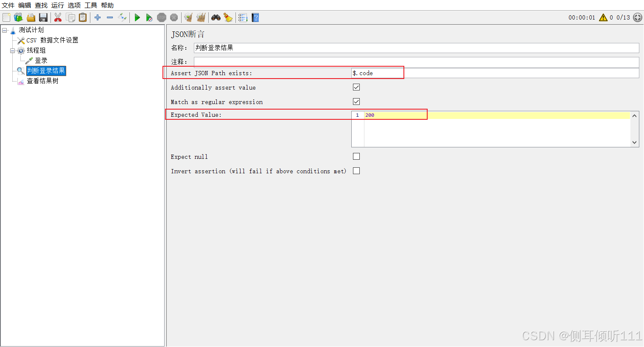Open the Templates icon
644x347 pixels.
pyautogui.click(x=18, y=17)
